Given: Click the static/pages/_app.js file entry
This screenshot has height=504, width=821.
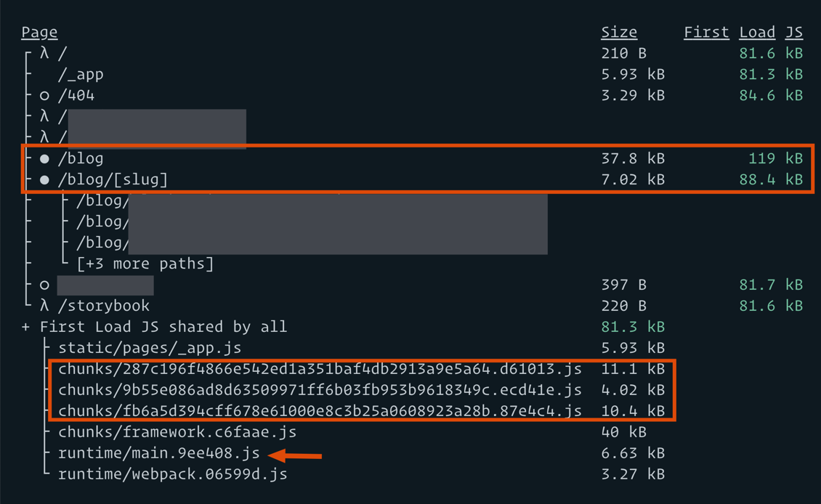Looking at the screenshot, I should point(150,348).
